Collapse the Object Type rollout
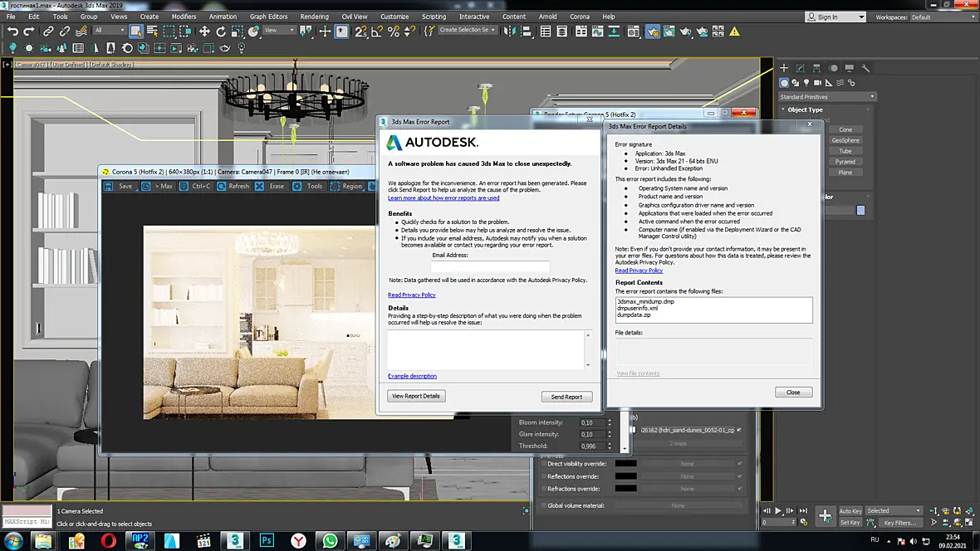Viewport: 980px width, 551px height. point(805,110)
